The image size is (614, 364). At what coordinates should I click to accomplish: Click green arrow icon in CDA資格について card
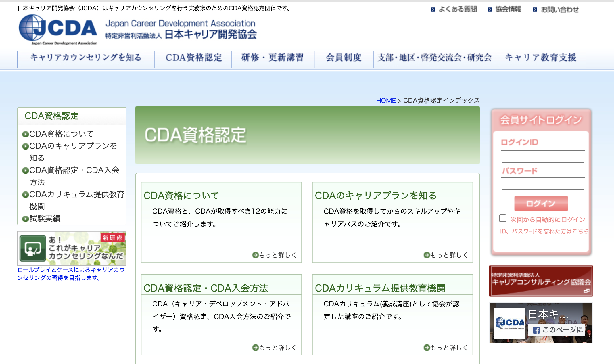point(255,255)
